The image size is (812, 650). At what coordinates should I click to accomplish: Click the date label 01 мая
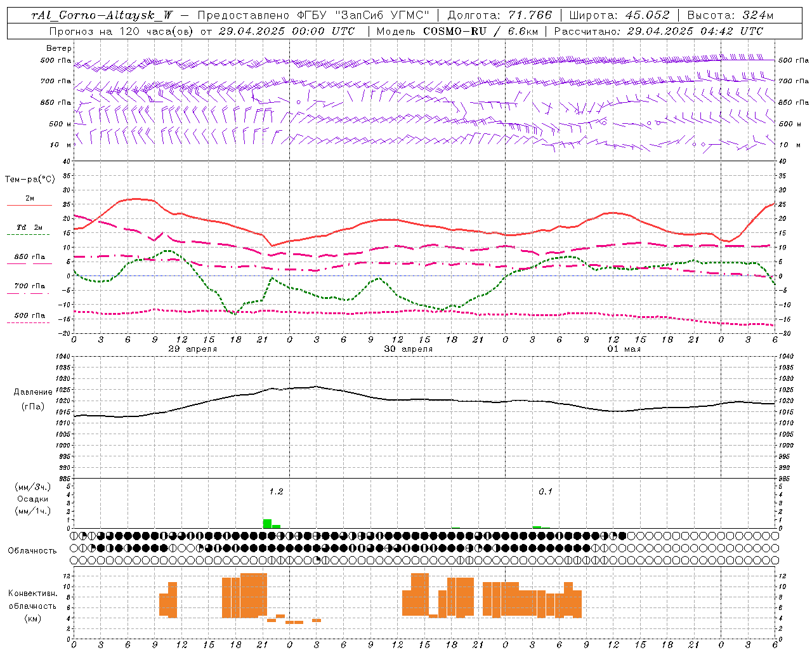click(x=624, y=349)
